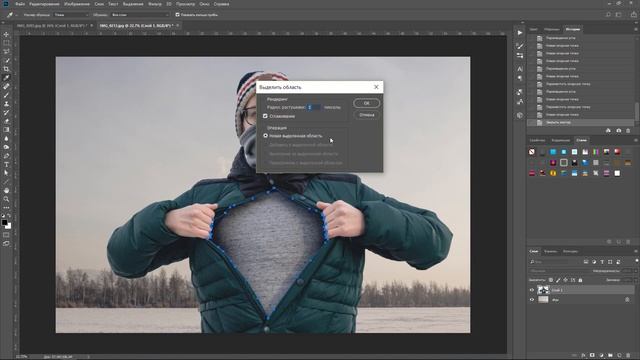Click the foreground color swatch
Viewport: 640px width, 360px height.
[4, 222]
